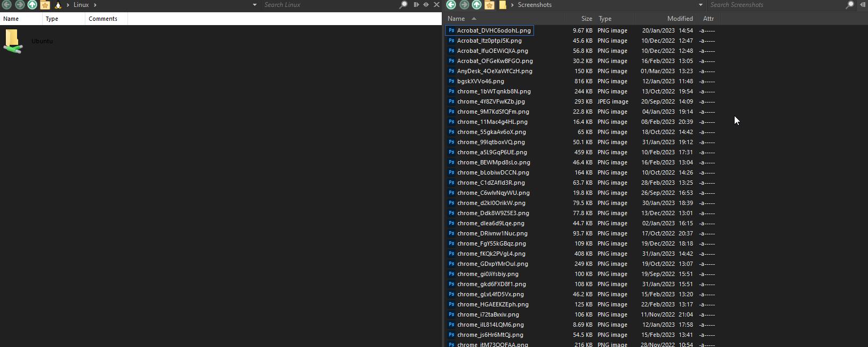Image resolution: width=868 pixels, height=347 pixels.
Task: Focus the Search Linux field
Action: coord(330,5)
